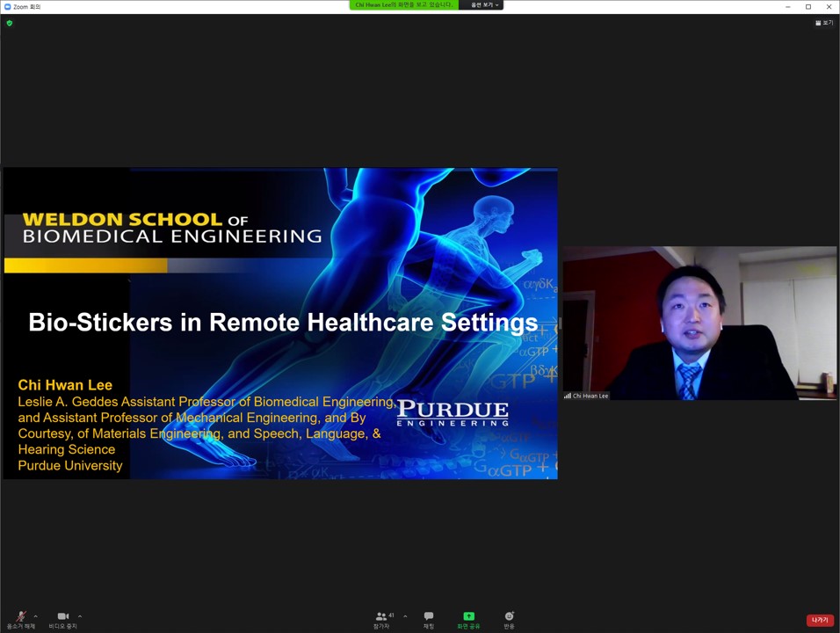Click the green screen-sharing notification banner
Screen dimensions: 840x633
(x=403, y=5)
